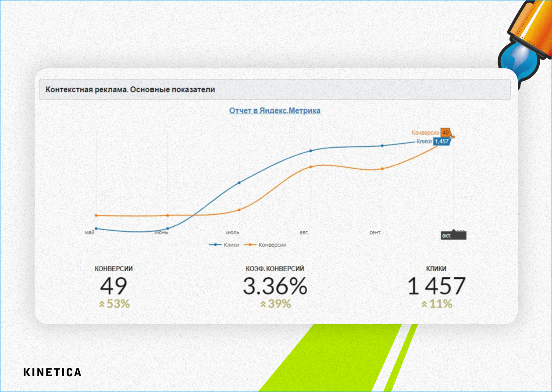
Task: Open the Отчет в Яндекс.Метрика link
Action: pos(275,110)
